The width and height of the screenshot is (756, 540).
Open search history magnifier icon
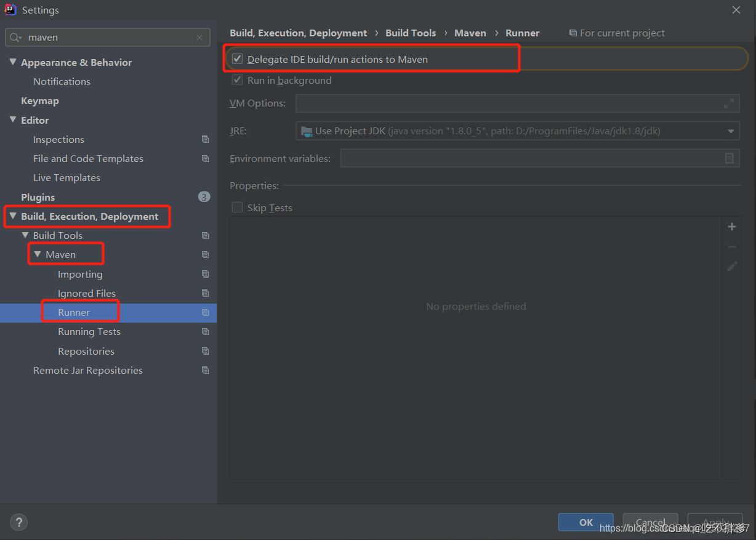[16, 38]
